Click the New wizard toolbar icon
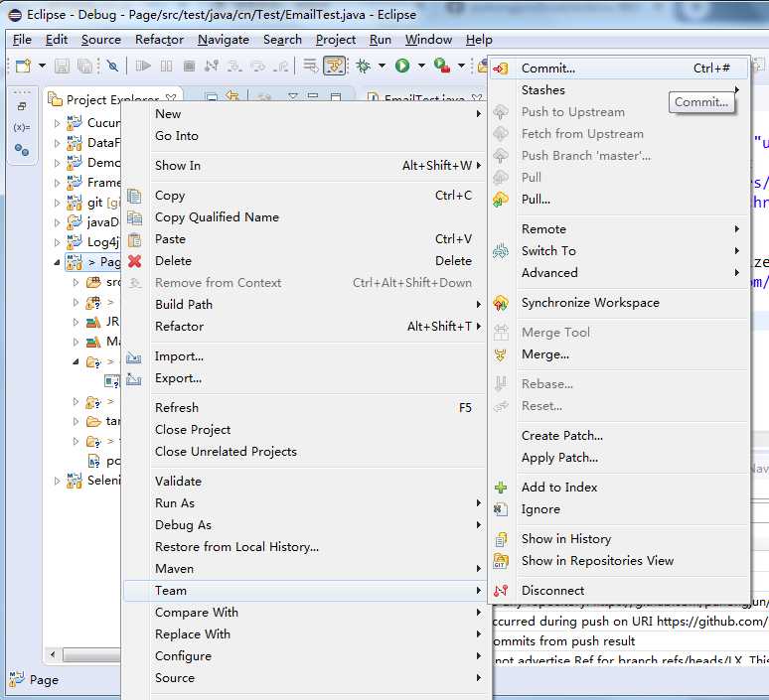This screenshot has width=769, height=700. (23, 66)
